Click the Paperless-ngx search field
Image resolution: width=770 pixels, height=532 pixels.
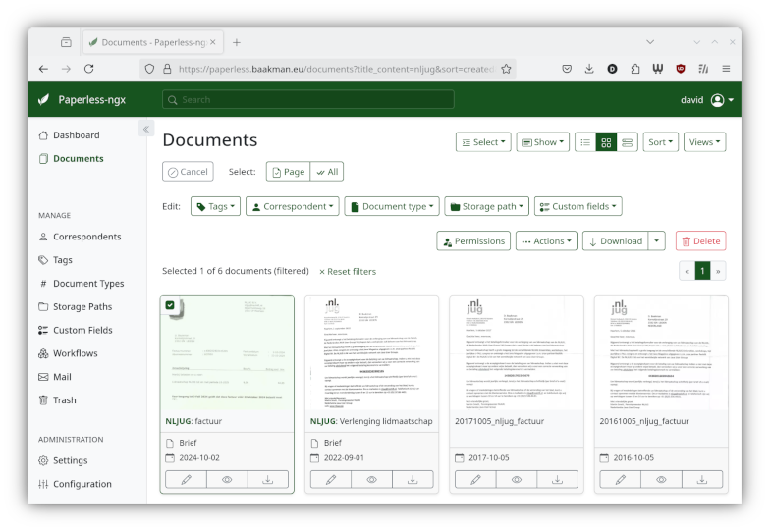[308, 100]
